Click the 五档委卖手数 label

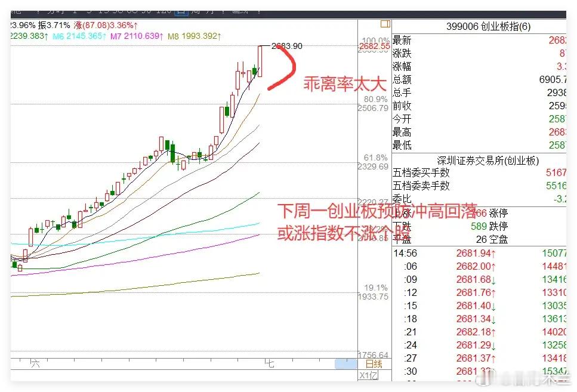click(421, 186)
